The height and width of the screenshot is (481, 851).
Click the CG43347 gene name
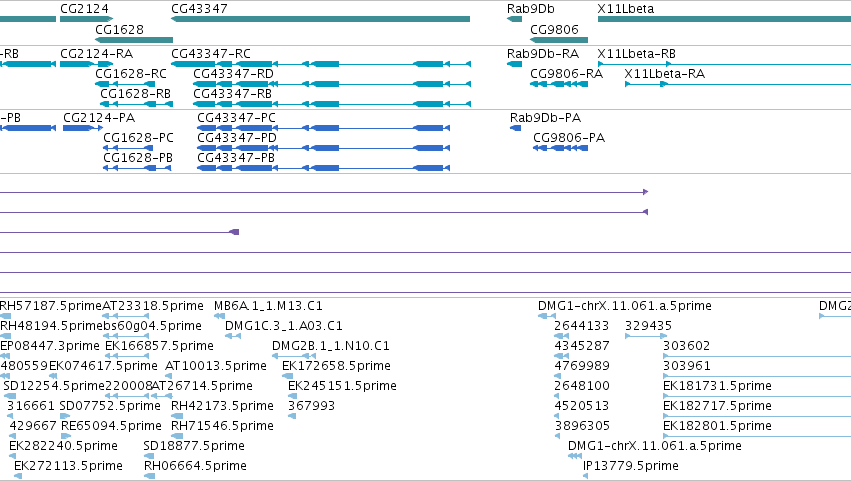(x=199, y=9)
